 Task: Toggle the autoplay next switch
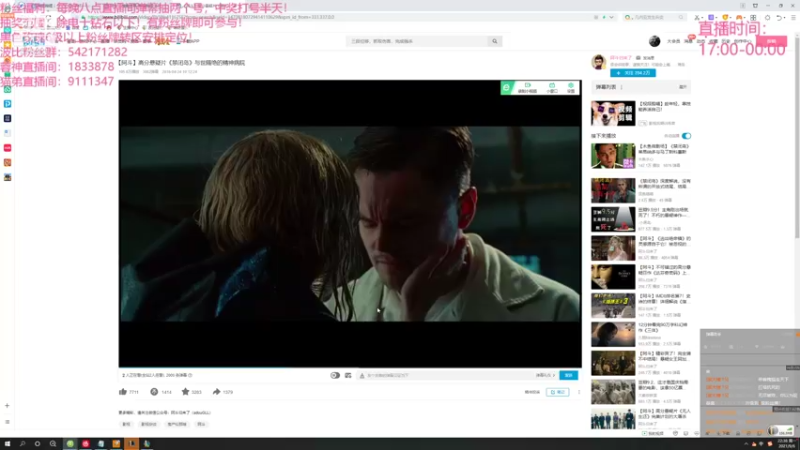tap(686, 136)
